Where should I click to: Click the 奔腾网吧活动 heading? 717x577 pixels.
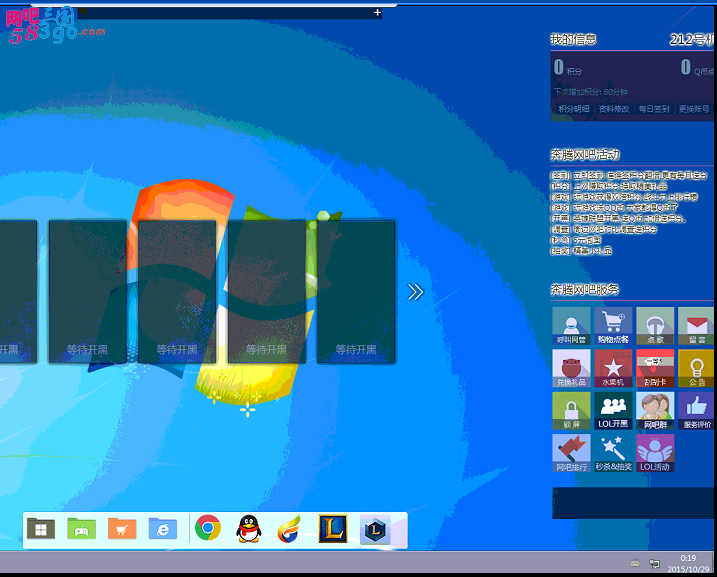[x=585, y=155]
